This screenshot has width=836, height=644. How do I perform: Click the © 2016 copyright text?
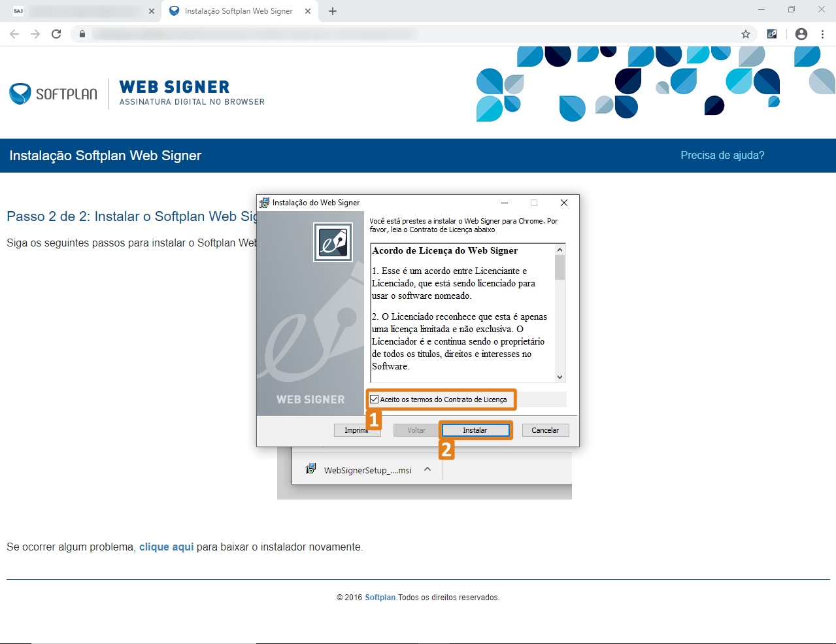tap(350, 598)
